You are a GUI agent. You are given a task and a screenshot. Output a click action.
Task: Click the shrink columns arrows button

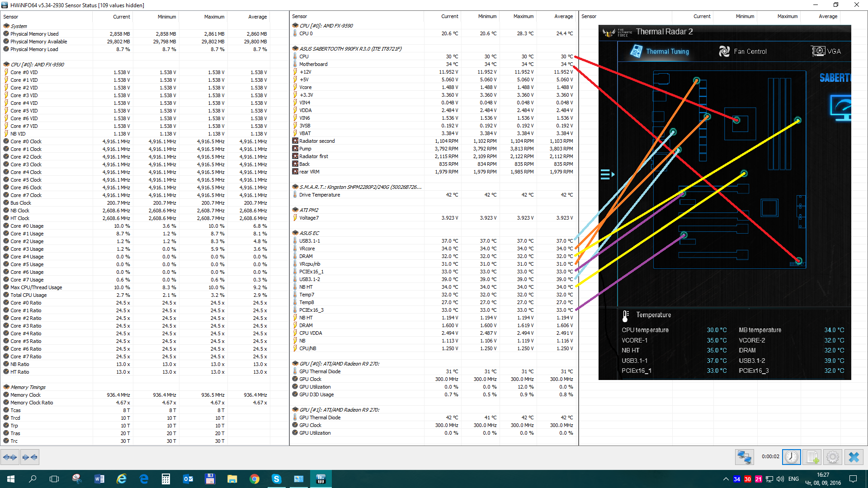pos(29,457)
